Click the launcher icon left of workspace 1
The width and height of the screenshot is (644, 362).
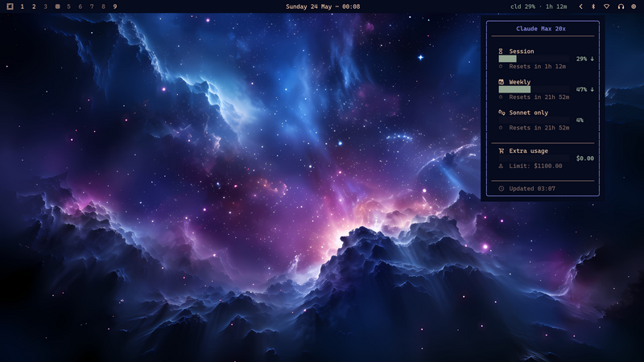point(10,6)
